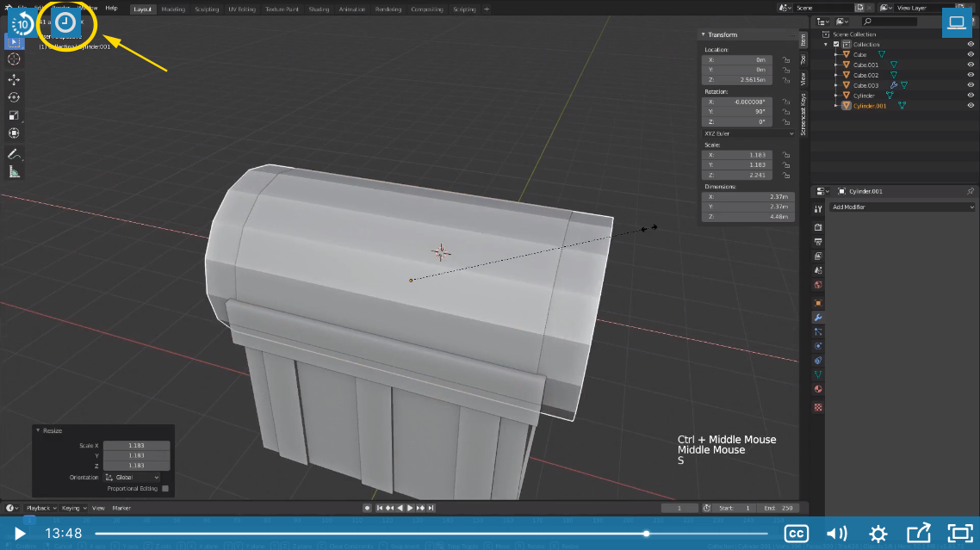Toggle fullscreen for the video
The image size is (980, 550).
960,533
